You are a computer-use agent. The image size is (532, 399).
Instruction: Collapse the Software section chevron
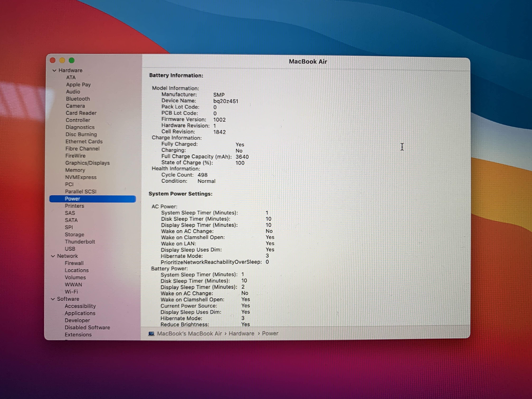point(53,299)
